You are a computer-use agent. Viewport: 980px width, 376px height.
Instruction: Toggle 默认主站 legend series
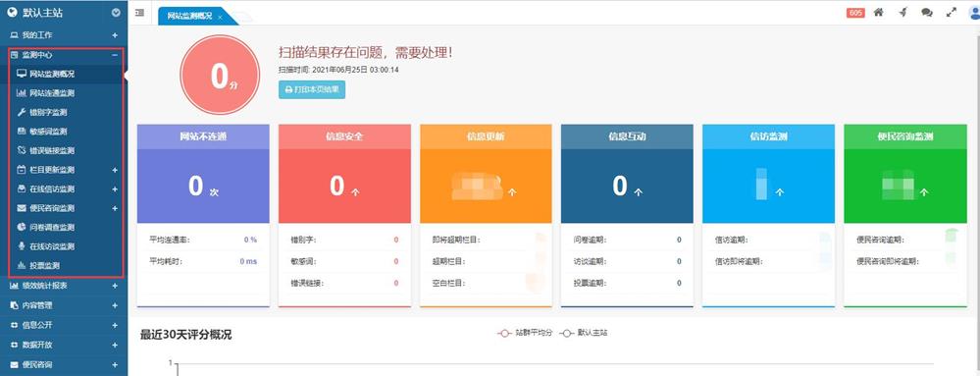click(x=583, y=333)
